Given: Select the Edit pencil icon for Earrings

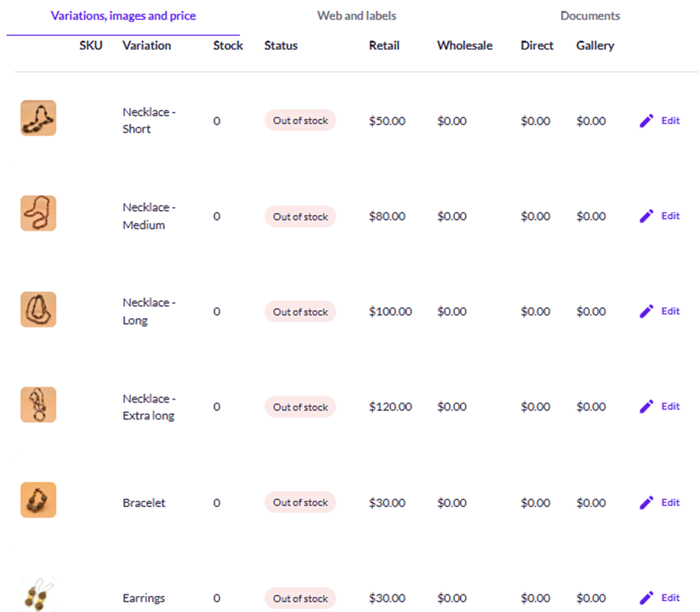Looking at the screenshot, I should point(646,597).
